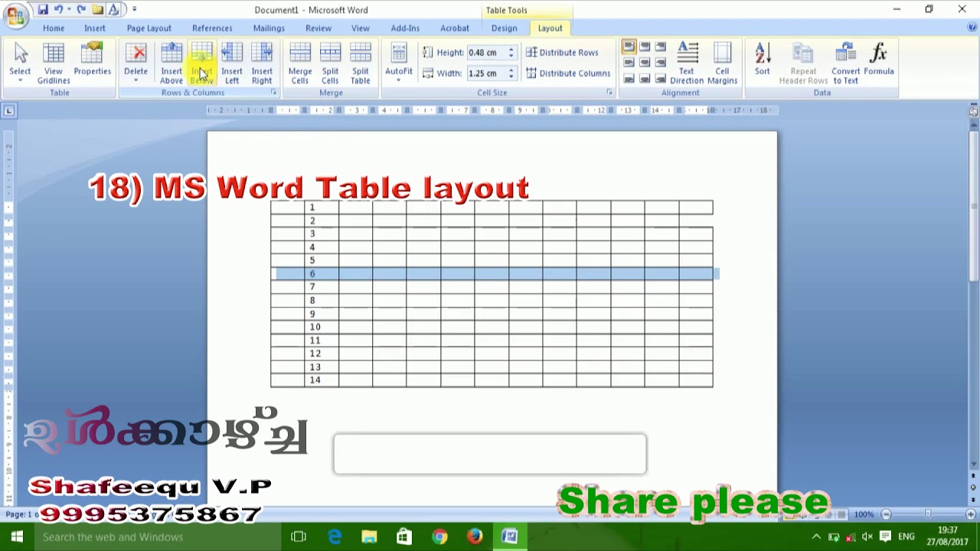Sort the table data
The width and height of the screenshot is (980, 551).
[x=763, y=60]
